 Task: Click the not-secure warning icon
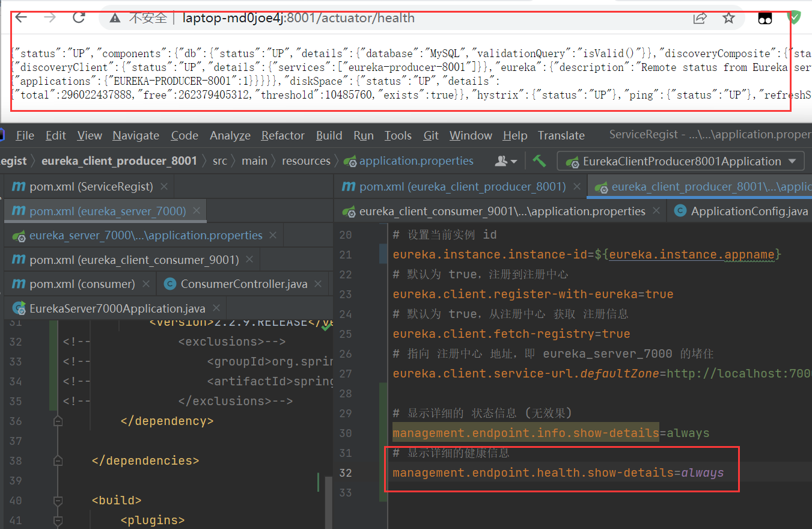click(x=115, y=18)
